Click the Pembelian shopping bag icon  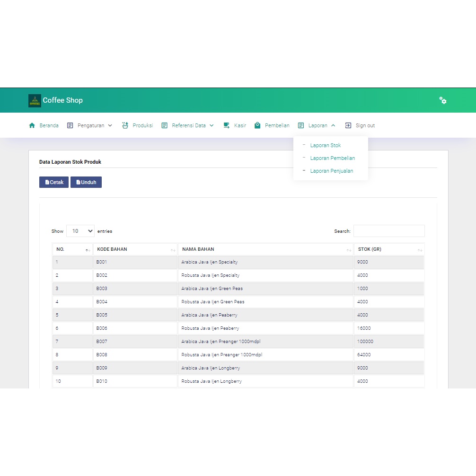[257, 125]
